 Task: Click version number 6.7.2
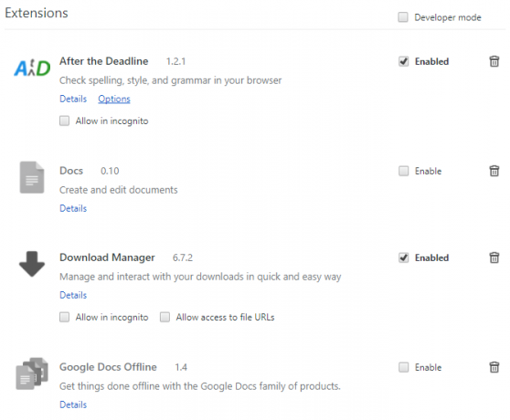point(183,257)
